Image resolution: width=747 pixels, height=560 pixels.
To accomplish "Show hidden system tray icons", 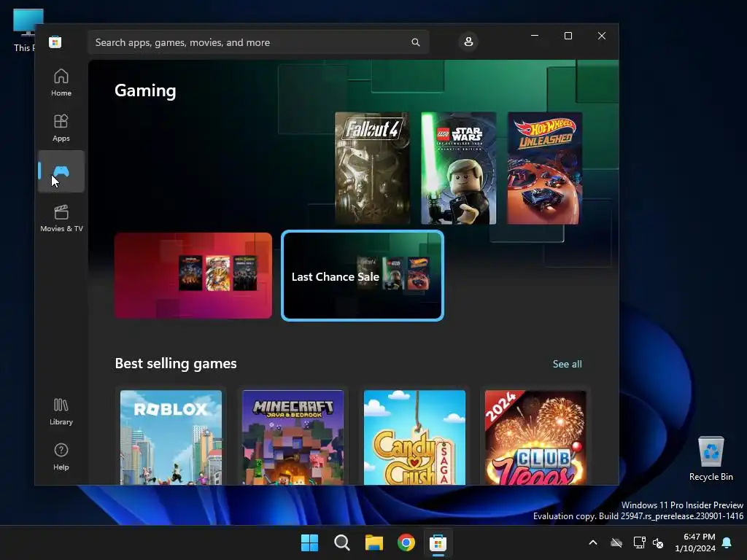I will point(593,542).
